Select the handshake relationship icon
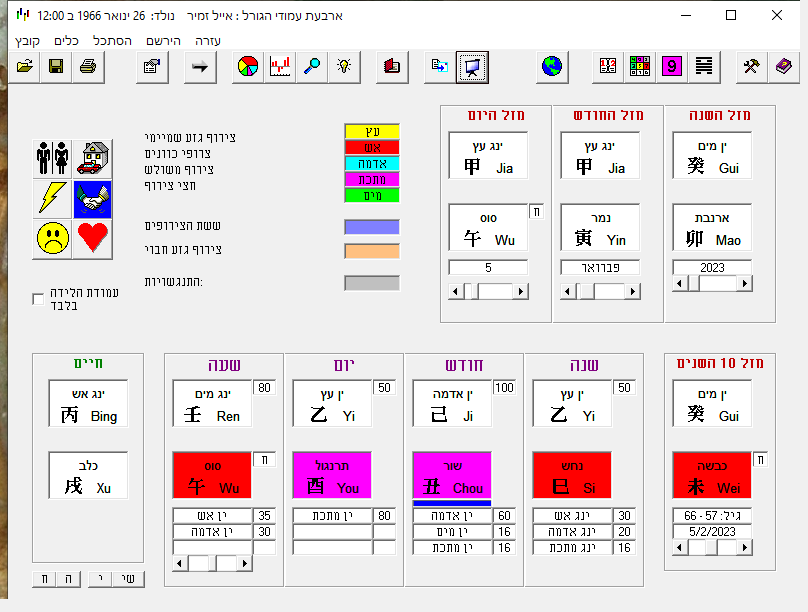The height and width of the screenshot is (612, 808). pos(93,198)
